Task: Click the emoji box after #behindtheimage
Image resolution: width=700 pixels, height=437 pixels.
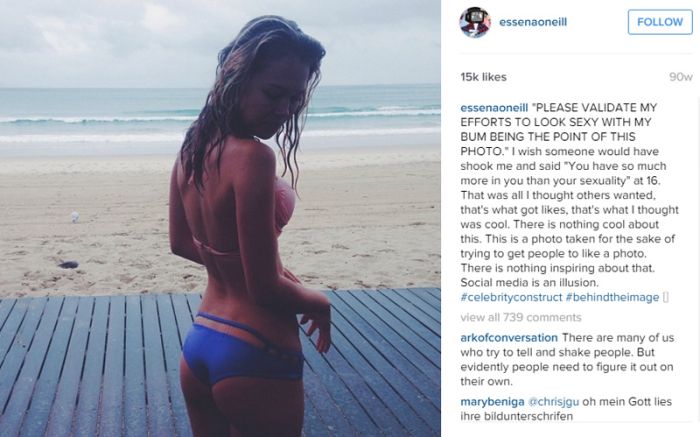Action: tap(666, 297)
